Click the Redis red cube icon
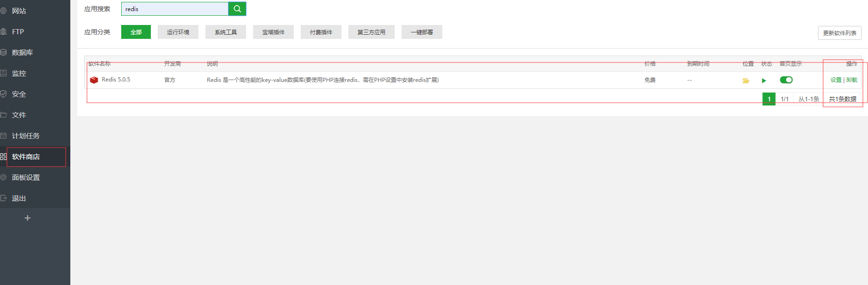Image resolution: width=868 pixels, height=285 pixels. pos(94,80)
